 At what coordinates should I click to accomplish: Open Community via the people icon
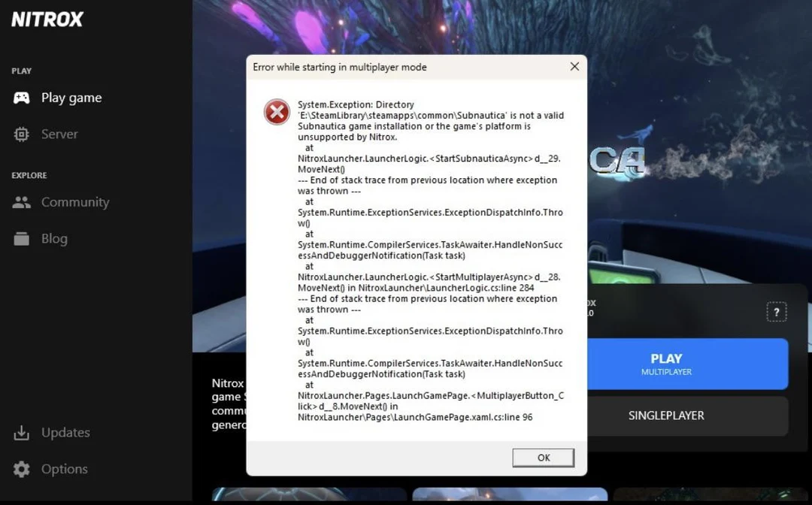(x=21, y=201)
